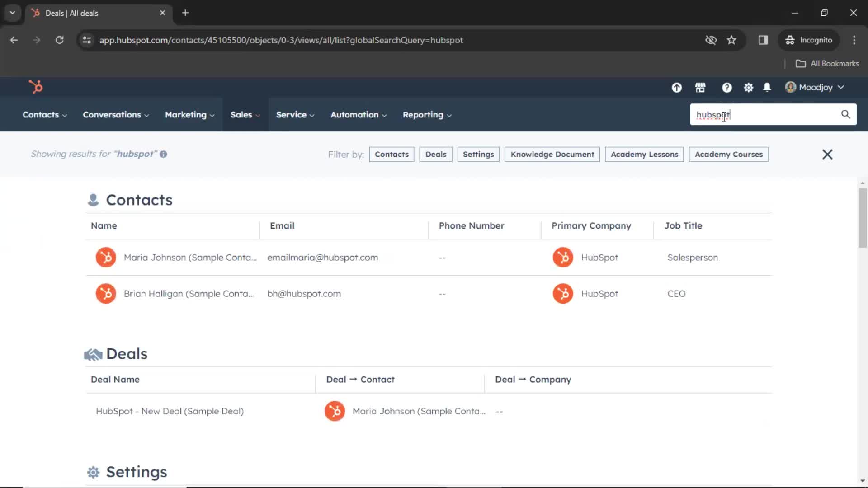Open the All Bookmarks folder

pyautogui.click(x=827, y=63)
